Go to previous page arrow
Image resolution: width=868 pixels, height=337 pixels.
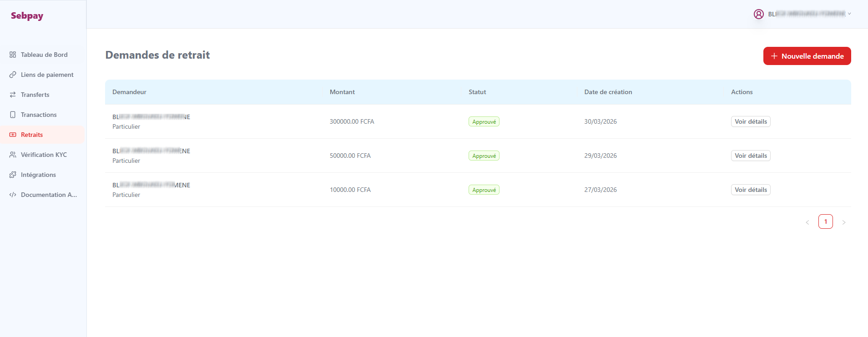click(807, 222)
